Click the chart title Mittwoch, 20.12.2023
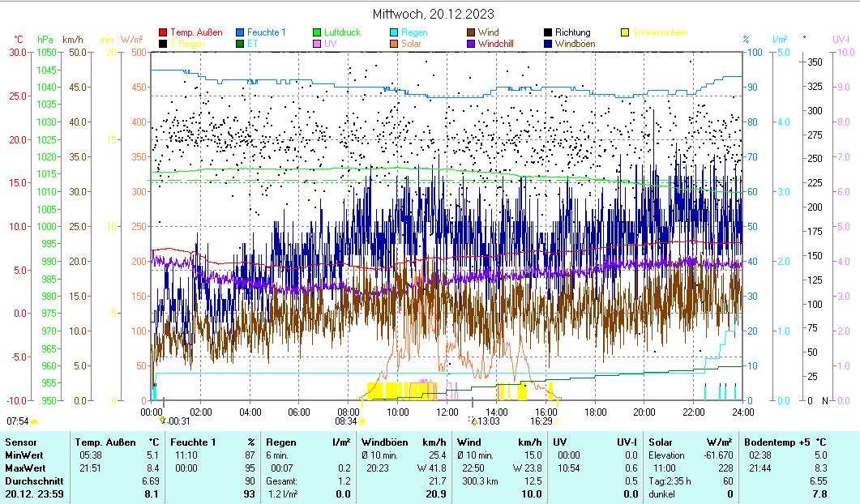The image size is (860, 504). [434, 14]
